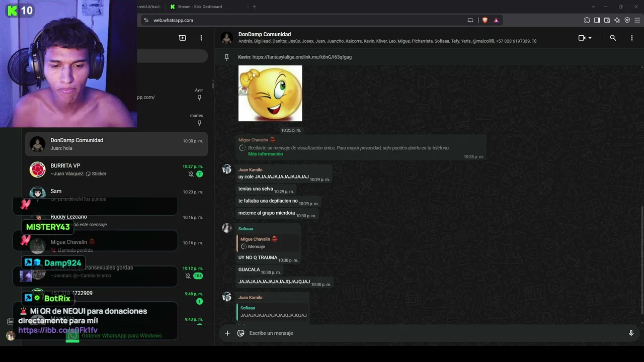Click Sofiaaa's avatar beside her messages
This screenshot has width=644, height=362.
[x=227, y=228]
